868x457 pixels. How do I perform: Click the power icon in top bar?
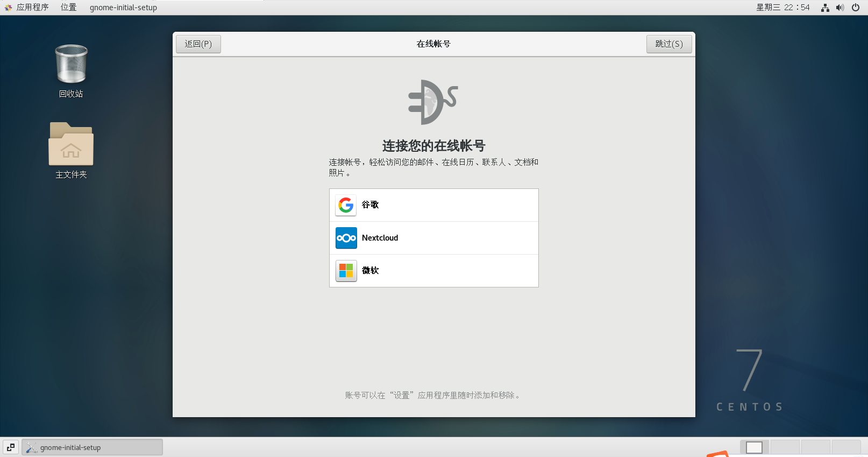pyautogui.click(x=856, y=8)
